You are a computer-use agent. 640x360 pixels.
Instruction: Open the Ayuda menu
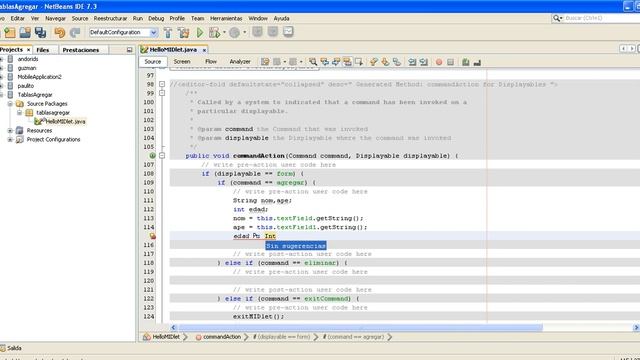281,18
